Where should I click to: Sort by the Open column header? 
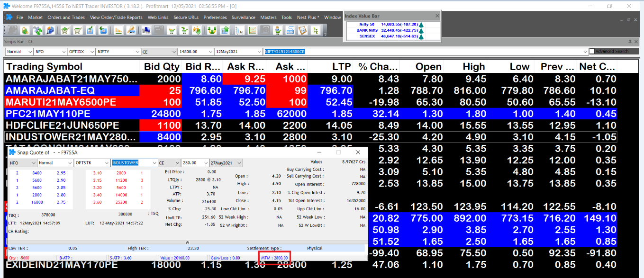421,67
